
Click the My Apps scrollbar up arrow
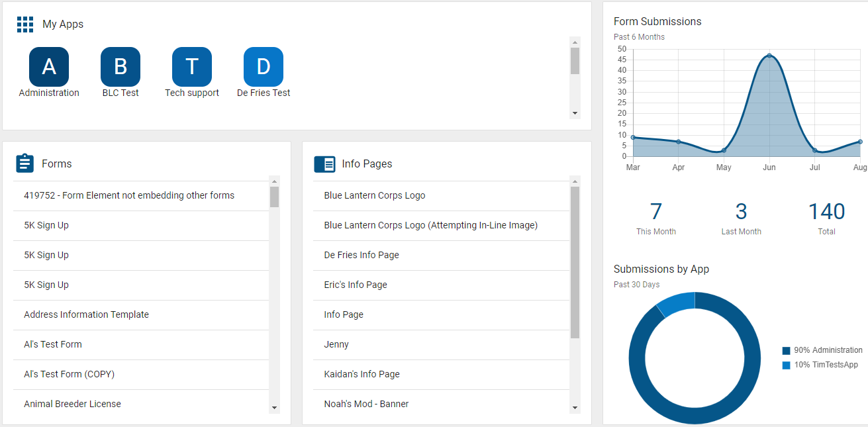pyautogui.click(x=575, y=42)
